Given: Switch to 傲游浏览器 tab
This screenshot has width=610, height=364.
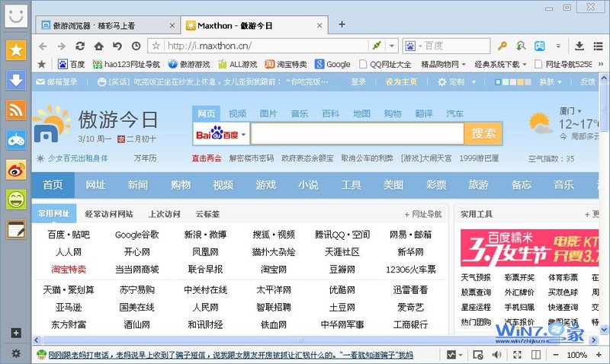Looking at the screenshot, I should pos(108,26).
